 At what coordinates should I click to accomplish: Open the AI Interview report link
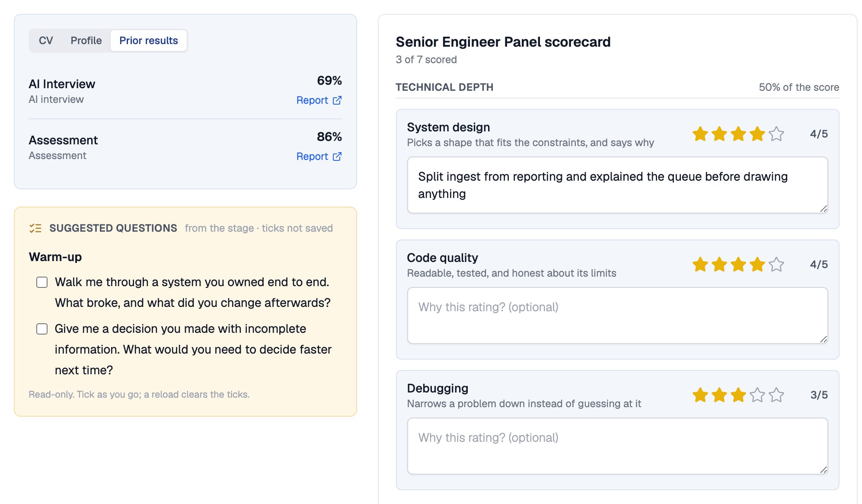point(319,100)
